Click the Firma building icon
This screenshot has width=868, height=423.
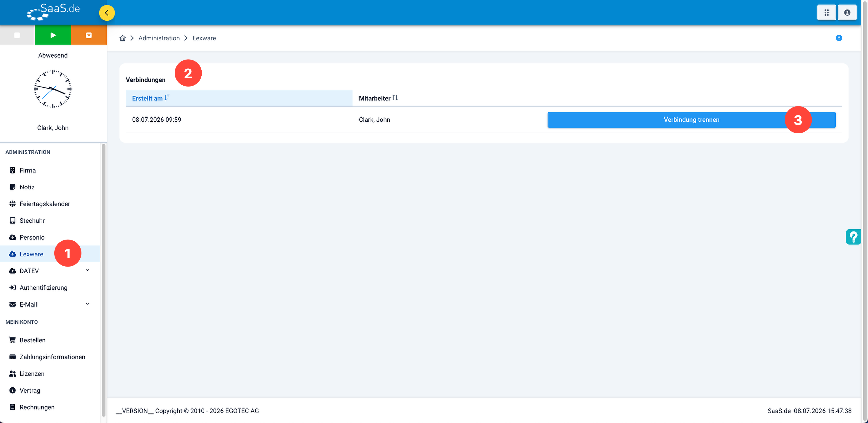pos(12,170)
